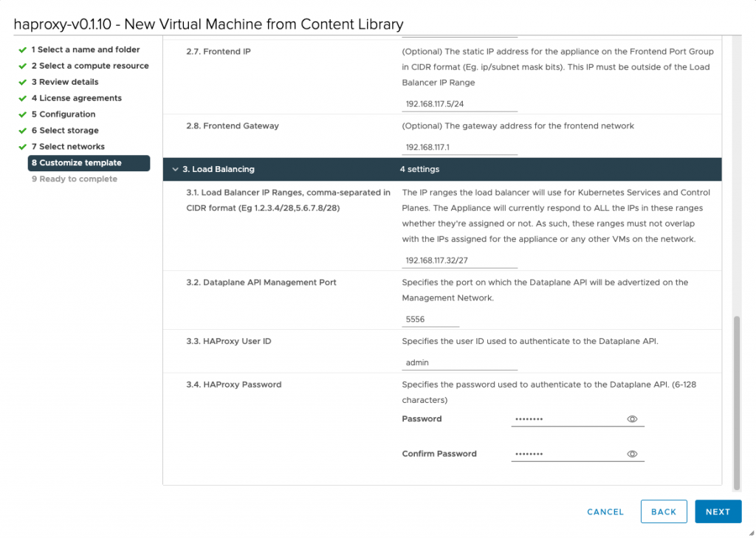
Task: Go to step 7 Select networks
Action: [68, 147]
